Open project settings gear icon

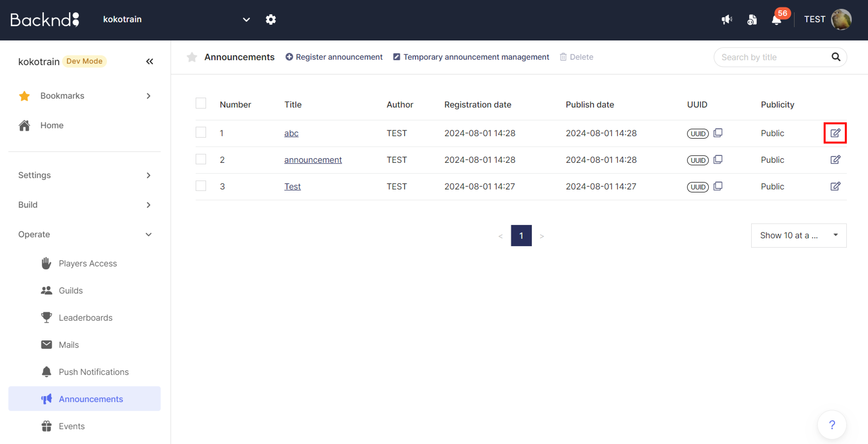pyautogui.click(x=271, y=20)
